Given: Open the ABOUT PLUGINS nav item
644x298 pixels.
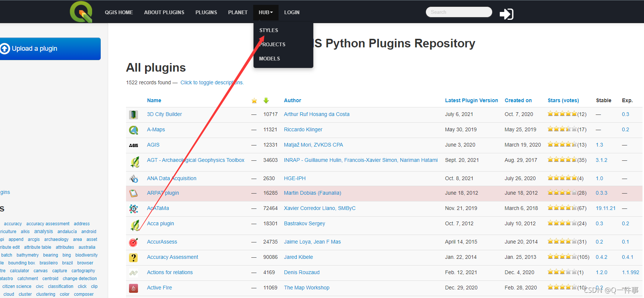Looking at the screenshot, I should point(164,12).
